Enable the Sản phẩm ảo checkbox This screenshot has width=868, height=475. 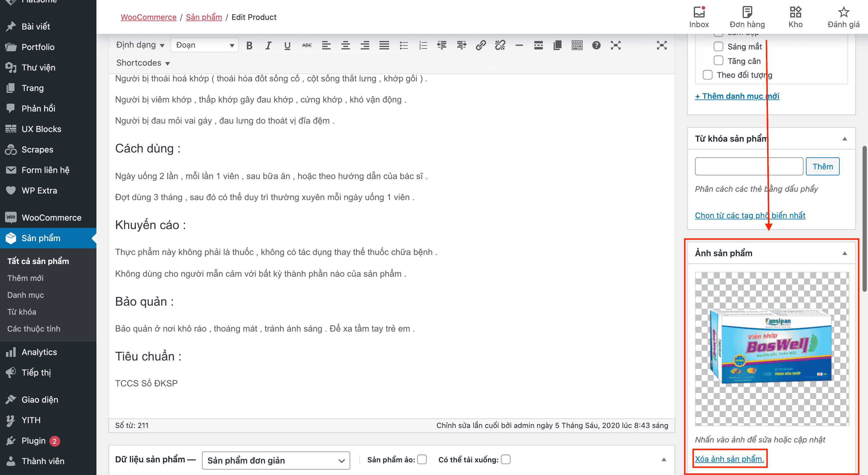[x=422, y=460]
